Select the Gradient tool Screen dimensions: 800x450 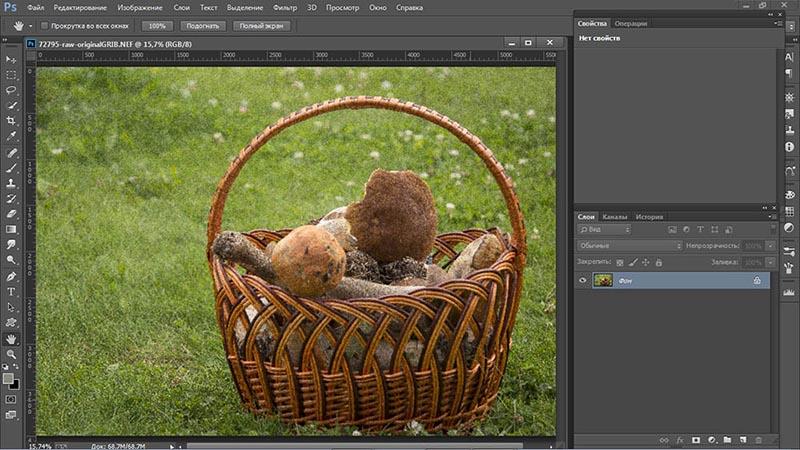[11, 229]
